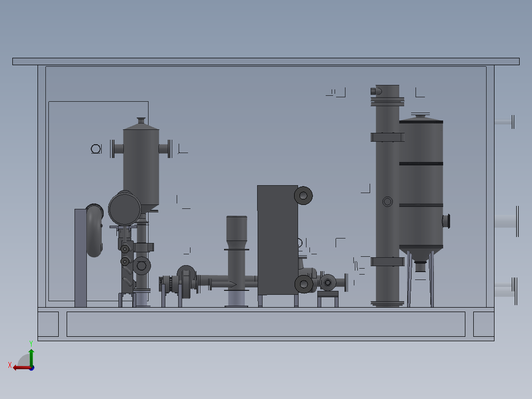Screen dimensions: 532x399
Task: Select the middle outlet flange on right wall
Action: 506,221
